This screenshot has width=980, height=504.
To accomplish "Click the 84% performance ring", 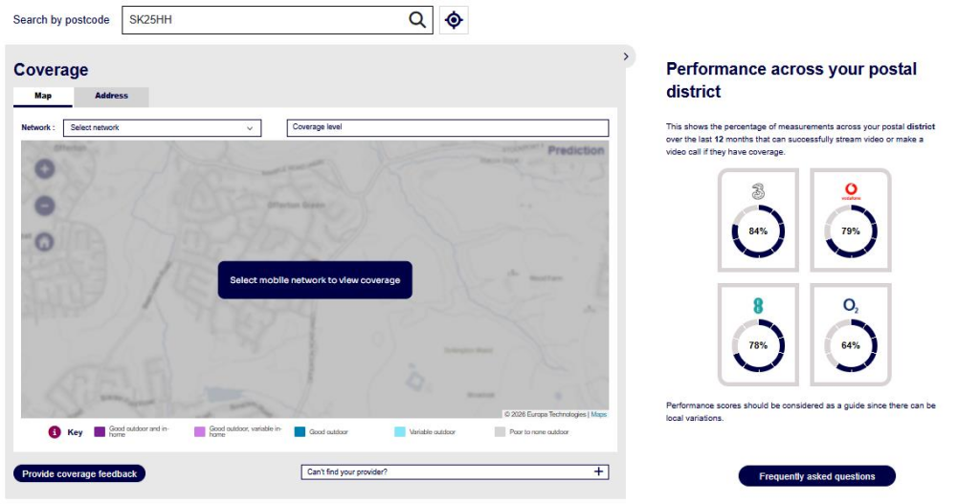I will [758, 231].
